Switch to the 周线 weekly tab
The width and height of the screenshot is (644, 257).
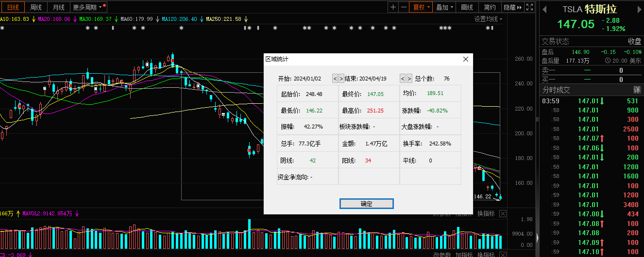35,7
